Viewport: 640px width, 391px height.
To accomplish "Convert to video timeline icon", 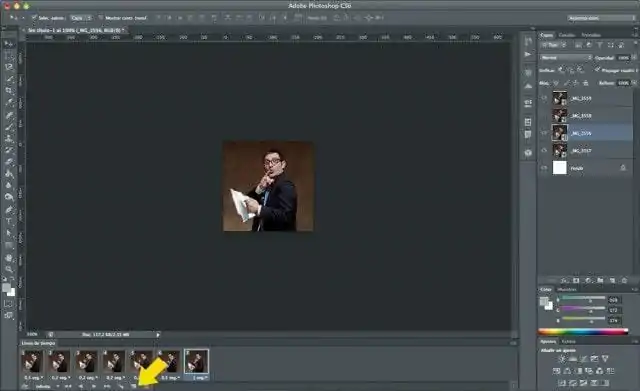I will pos(25,386).
